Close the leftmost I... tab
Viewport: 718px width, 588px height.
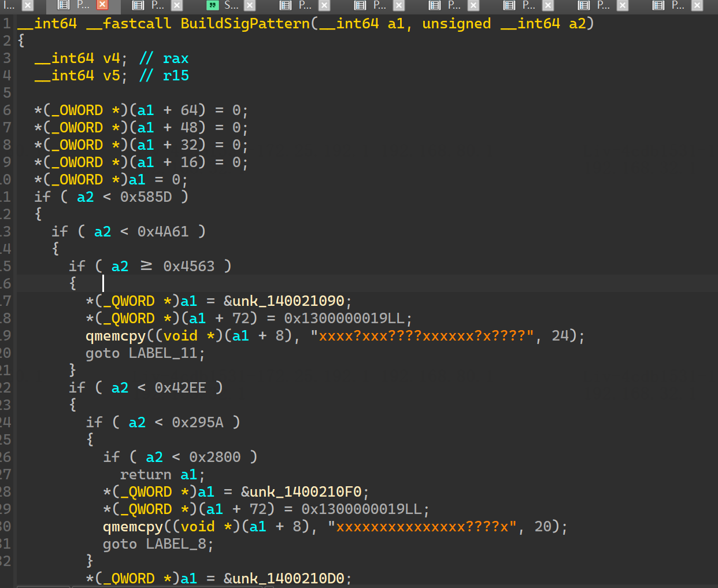27,5
